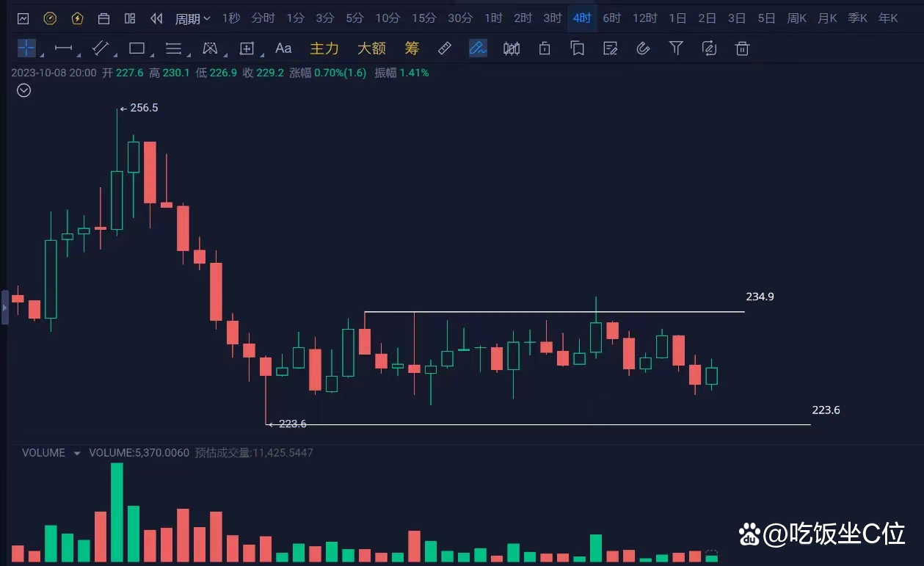Screen dimensions: 924x566
Task: Click the funnel filter icon
Action: [676, 48]
